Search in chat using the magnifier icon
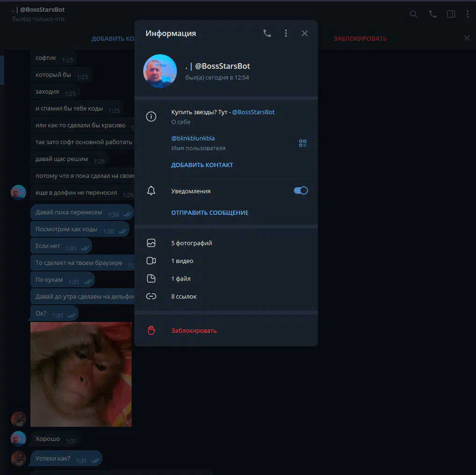Viewport: 476px width, 475px height. pos(414,14)
